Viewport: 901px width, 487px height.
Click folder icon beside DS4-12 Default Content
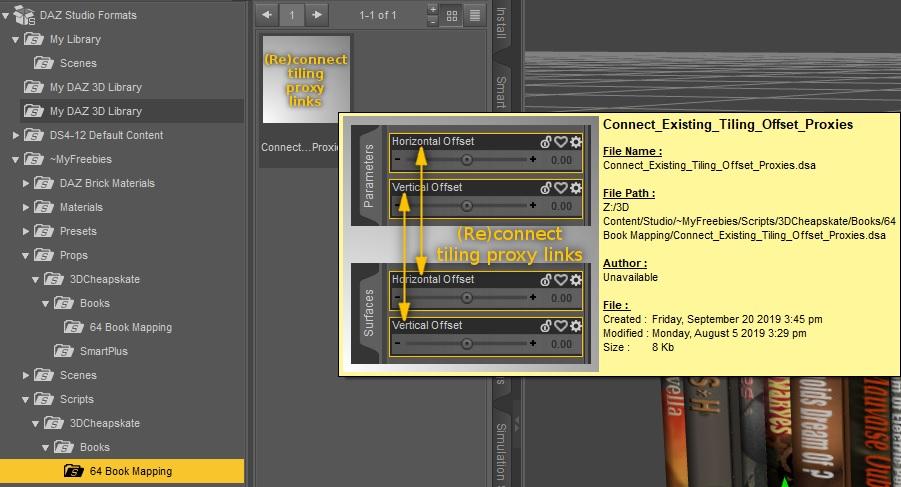[33, 135]
